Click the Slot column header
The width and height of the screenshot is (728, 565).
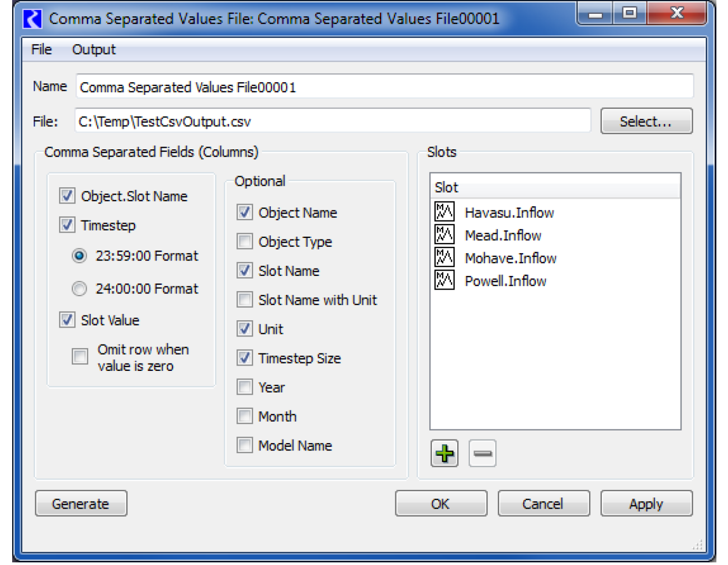(x=554, y=187)
